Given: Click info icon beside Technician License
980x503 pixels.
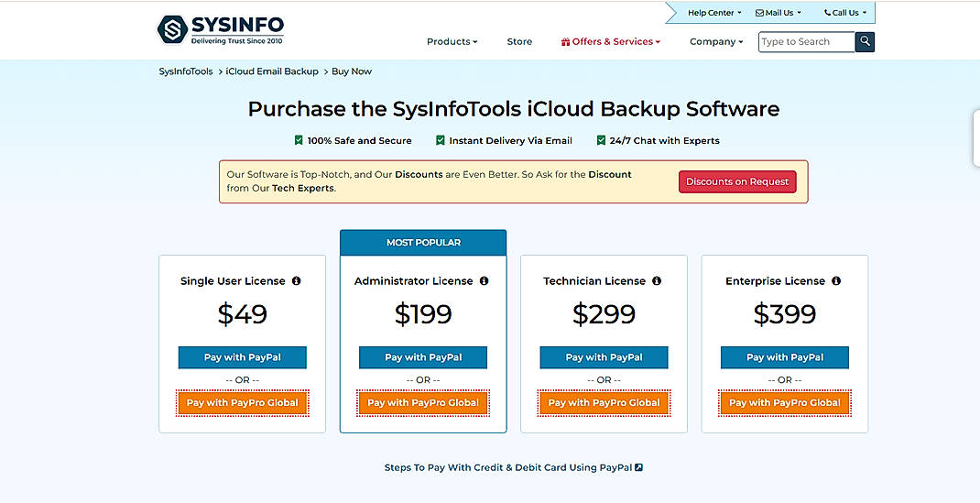Looking at the screenshot, I should 657,281.
